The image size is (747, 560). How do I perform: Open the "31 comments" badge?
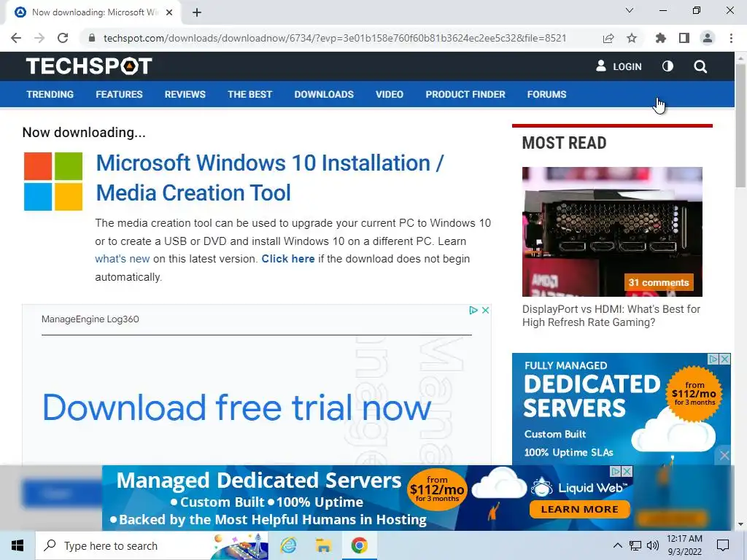(x=659, y=282)
